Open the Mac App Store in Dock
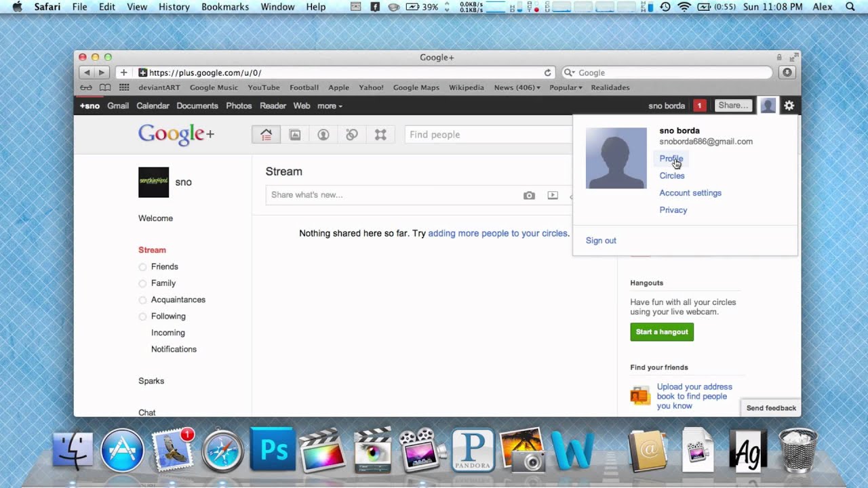Screen dimensions: 868x488 (123, 450)
